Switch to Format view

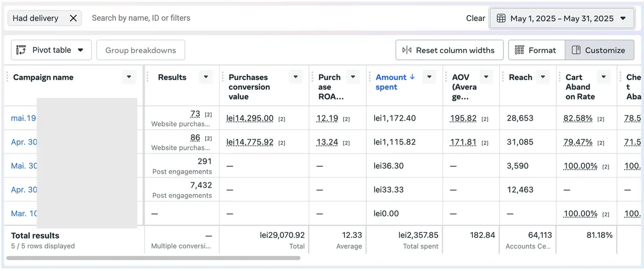pyautogui.click(x=537, y=50)
